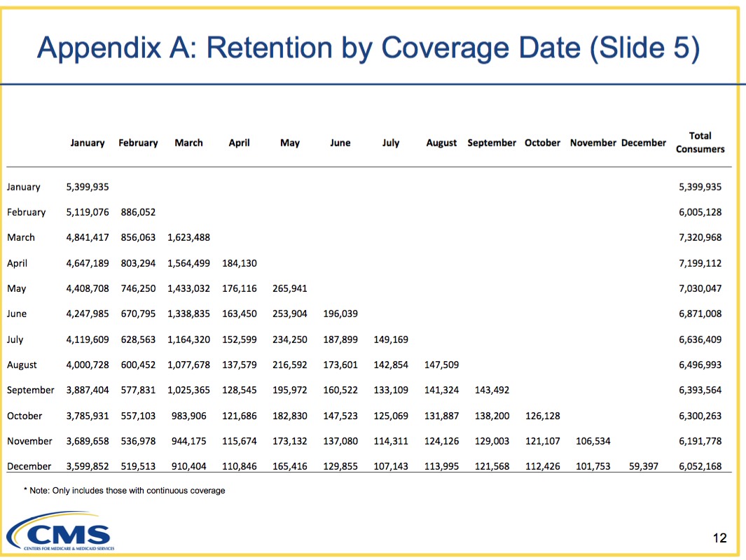Click the value 173,601

340,365
